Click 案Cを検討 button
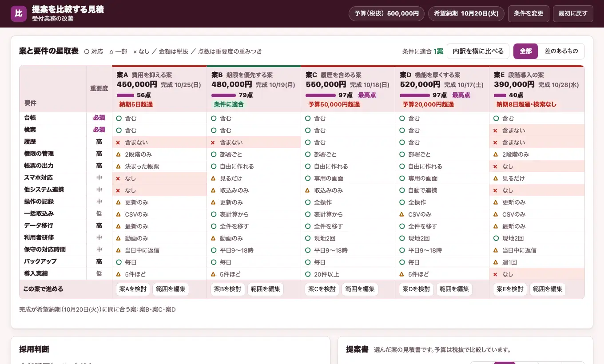Viewport: 604px width, 364px height. click(x=322, y=289)
